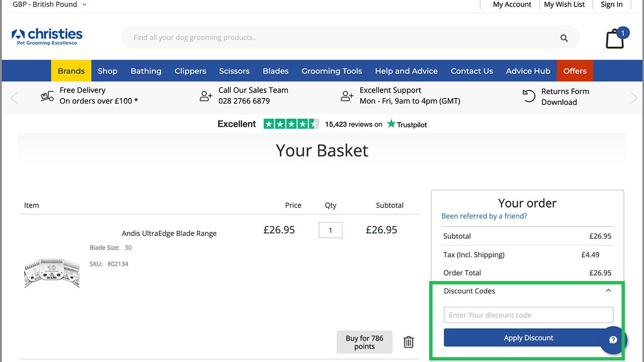
Task: Go to next info banner slide
Action: coord(634,98)
